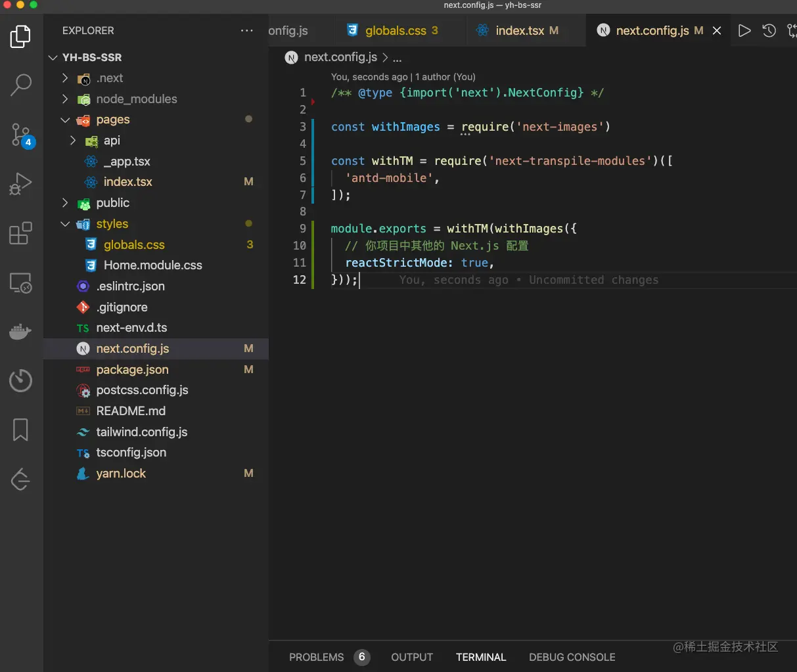
Task: Run the current file with the play button
Action: [744, 30]
